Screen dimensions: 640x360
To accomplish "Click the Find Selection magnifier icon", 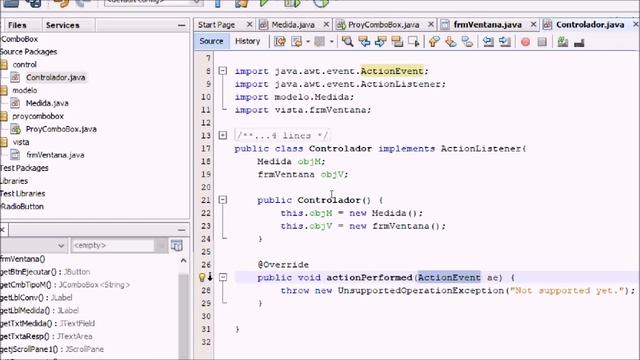I will (x=347, y=42).
